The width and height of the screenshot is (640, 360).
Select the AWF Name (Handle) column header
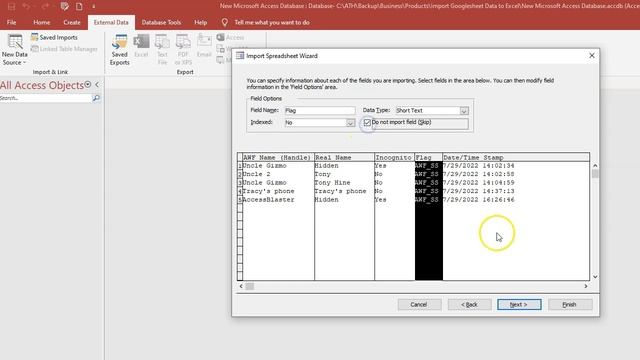pos(278,158)
